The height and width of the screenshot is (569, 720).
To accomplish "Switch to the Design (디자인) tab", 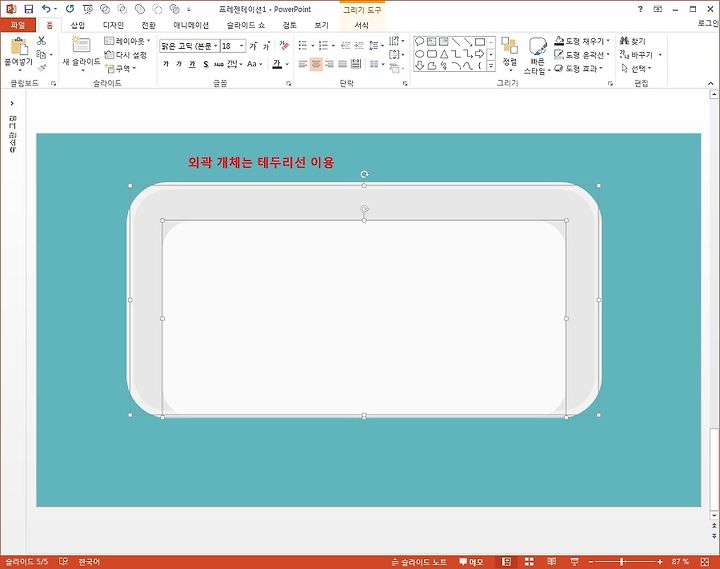I will pyautogui.click(x=113, y=25).
